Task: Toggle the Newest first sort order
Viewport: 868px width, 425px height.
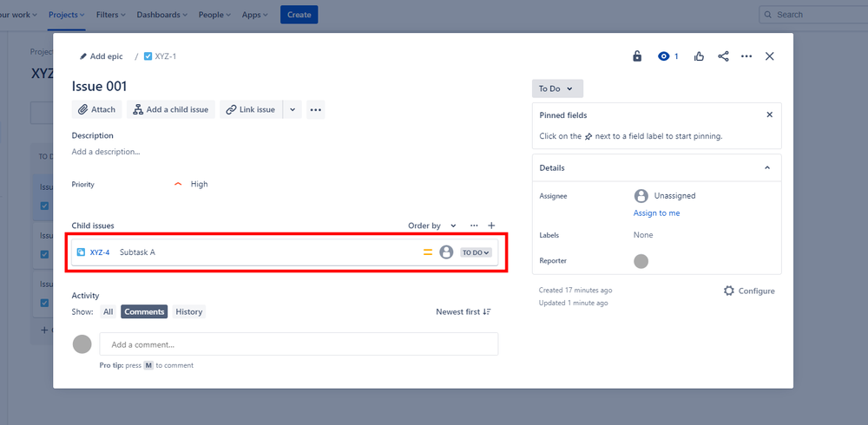Action: click(x=464, y=312)
